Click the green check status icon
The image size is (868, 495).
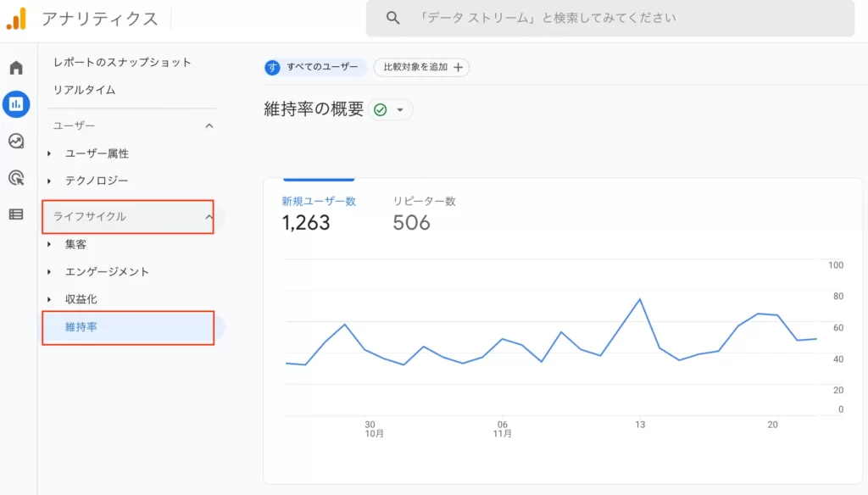coord(381,109)
